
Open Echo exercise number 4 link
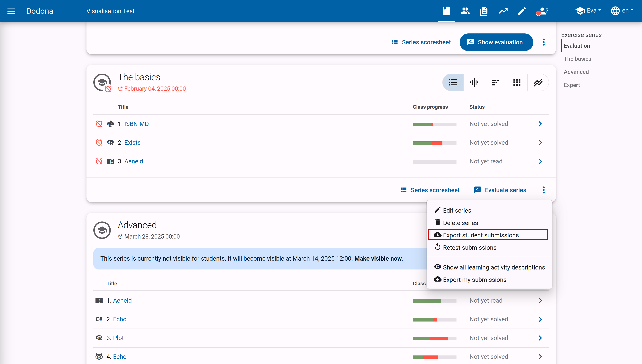[x=120, y=357]
